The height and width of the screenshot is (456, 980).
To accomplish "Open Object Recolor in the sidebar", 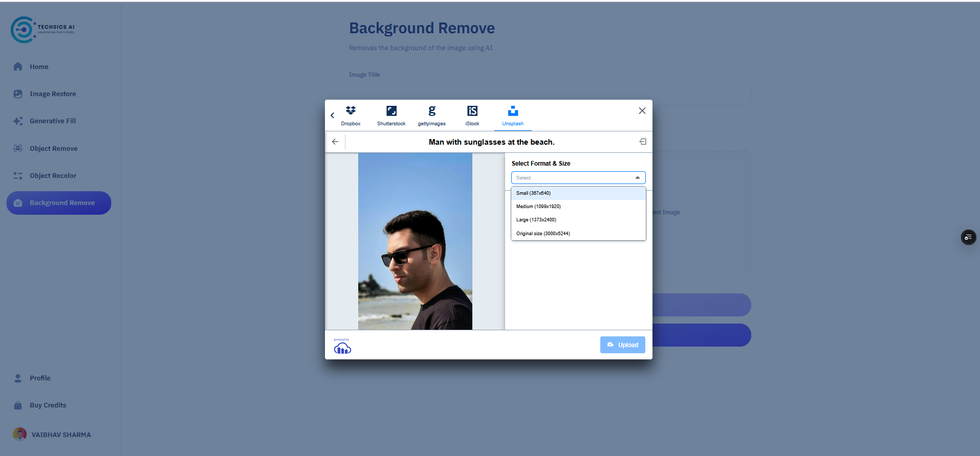I will point(53,176).
